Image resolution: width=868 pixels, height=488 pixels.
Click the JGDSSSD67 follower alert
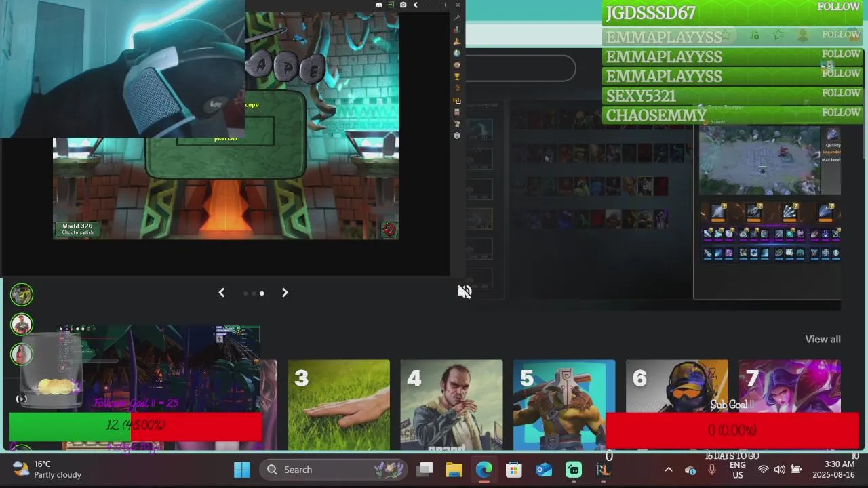(x=732, y=13)
